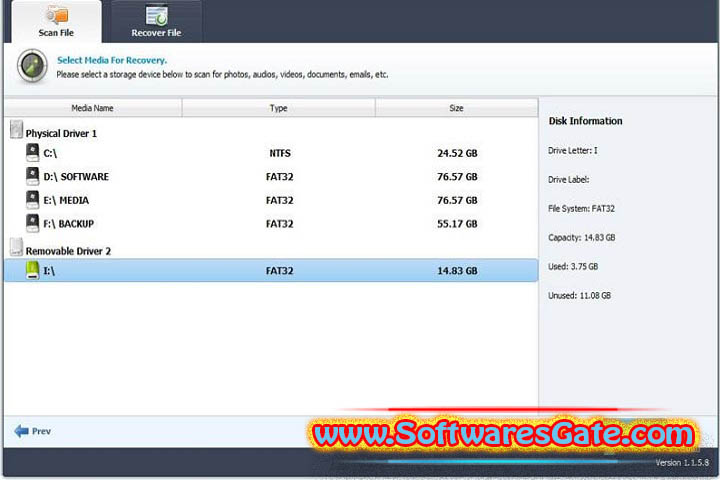Click the round media recovery icon
The image size is (720, 480).
(32, 66)
